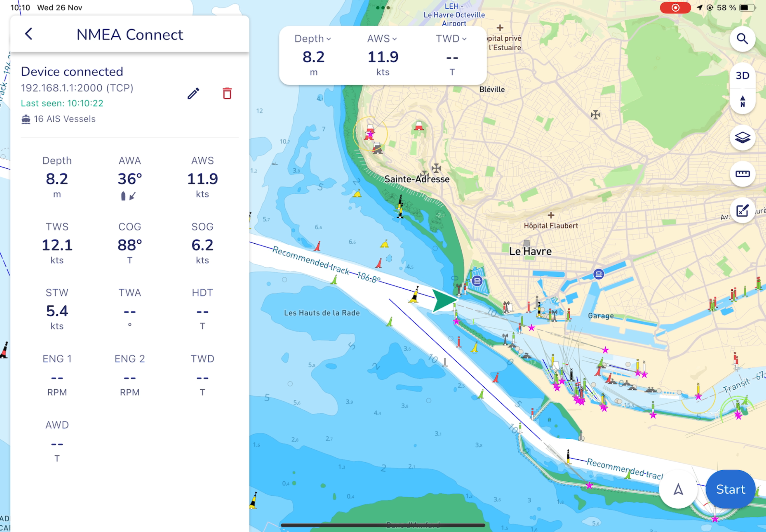Tap the green boat position marker

pyautogui.click(x=443, y=300)
